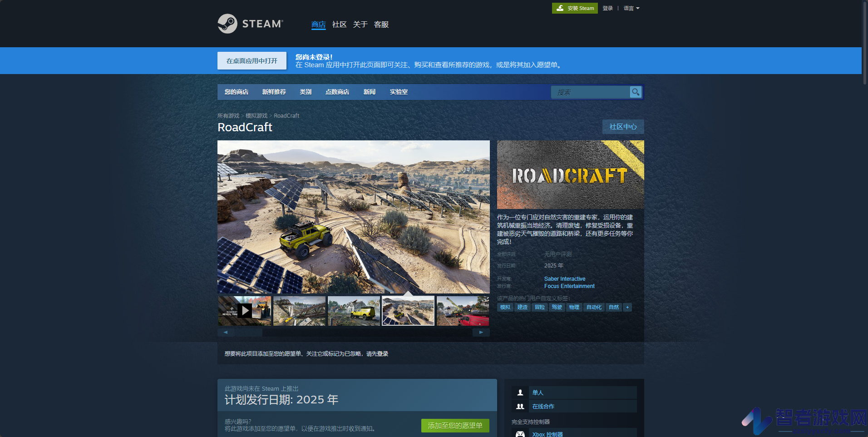Focus the 搜索 search input field

pyautogui.click(x=591, y=92)
